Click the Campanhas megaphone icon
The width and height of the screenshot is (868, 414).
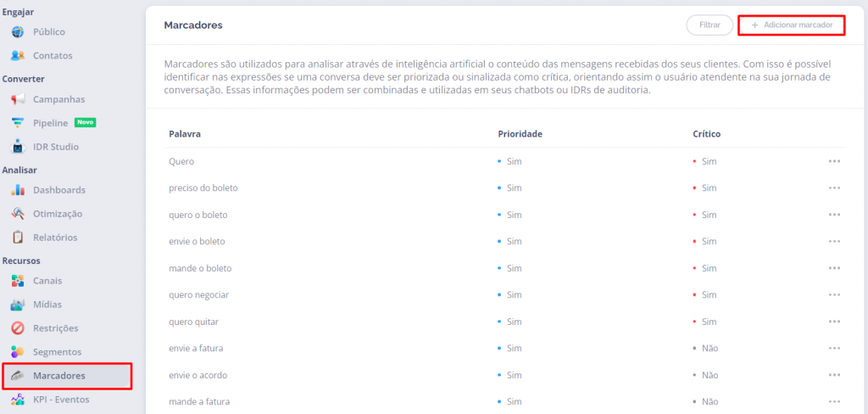[18, 99]
